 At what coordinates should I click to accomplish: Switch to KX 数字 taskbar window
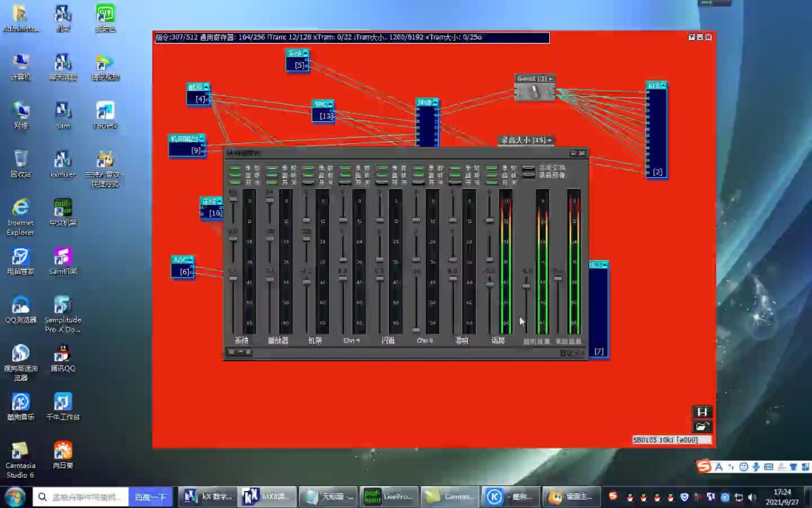click(207, 497)
